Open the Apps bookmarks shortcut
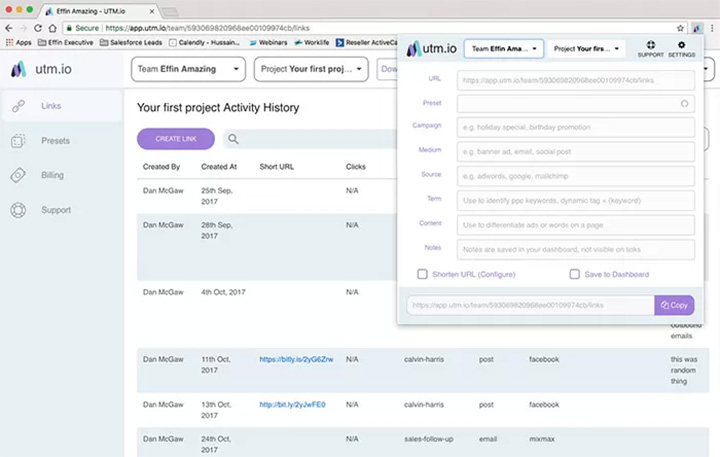The height and width of the screenshot is (457, 720). pos(18,42)
